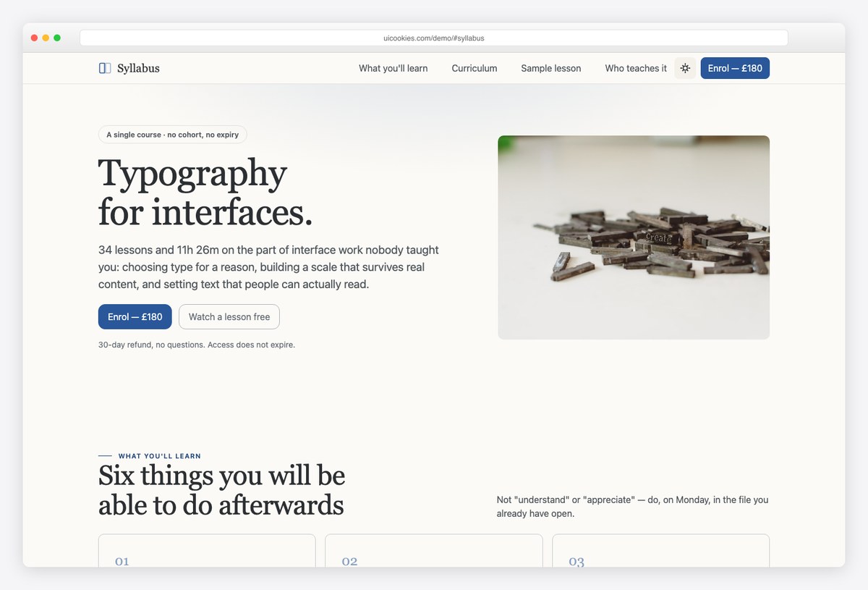Click the card numbered 01
This screenshot has height=590, width=868.
(x=207, y=551)
